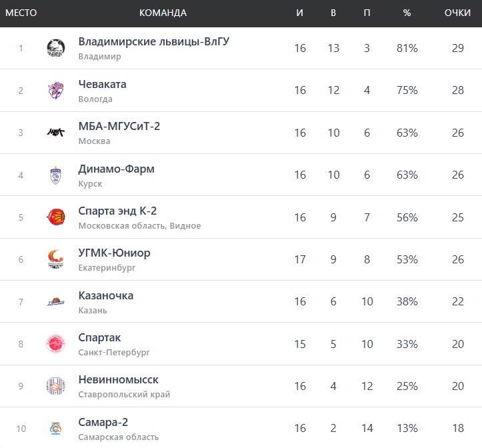Image resolution: width=482 pixels, height=448 pixels.
Task: Click the Спартак team logo
Action: click(x=56, y=344)
